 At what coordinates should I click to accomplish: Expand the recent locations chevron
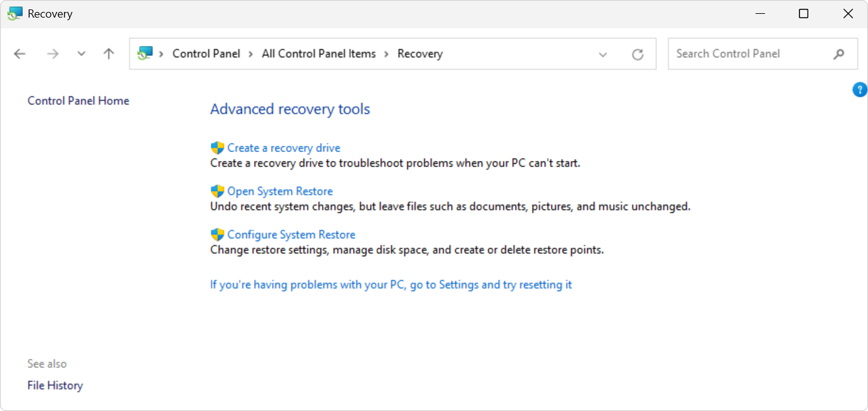tap(81, 53)
